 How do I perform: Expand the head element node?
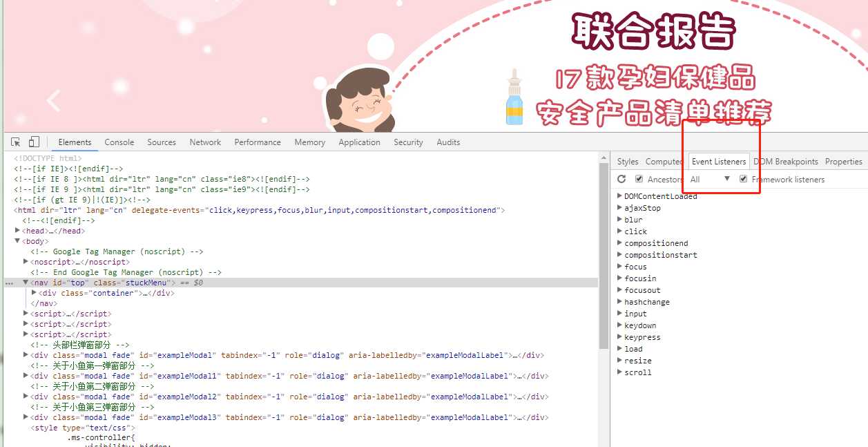[x=17, y=231]
